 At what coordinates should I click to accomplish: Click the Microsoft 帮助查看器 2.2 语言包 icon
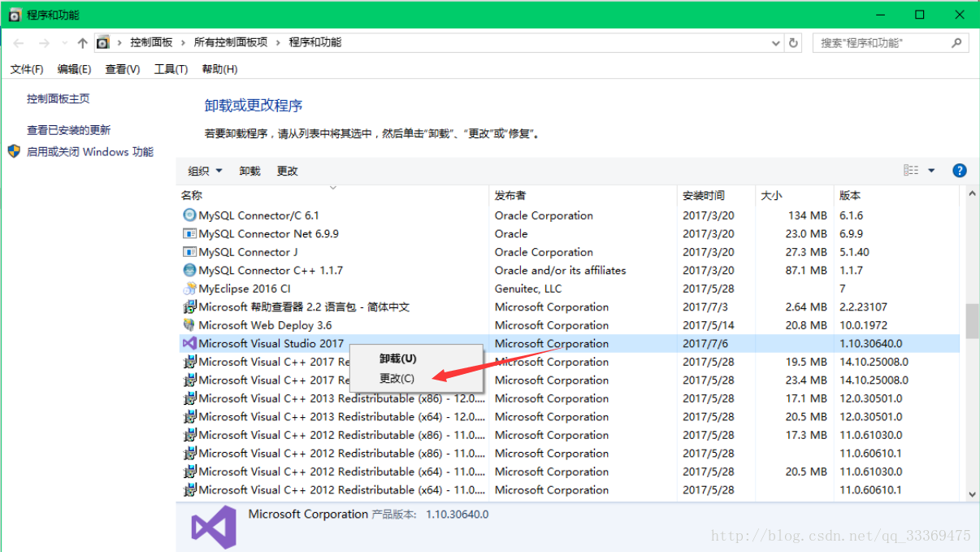[x=189, y=306]
